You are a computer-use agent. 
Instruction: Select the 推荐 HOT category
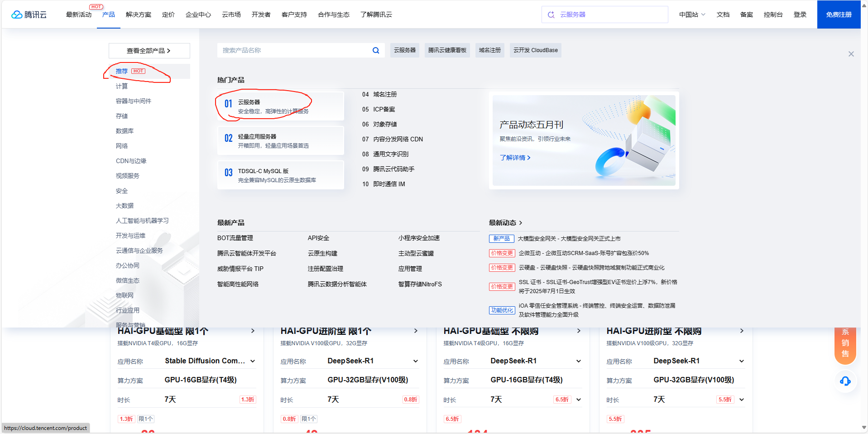click(149, 71)
